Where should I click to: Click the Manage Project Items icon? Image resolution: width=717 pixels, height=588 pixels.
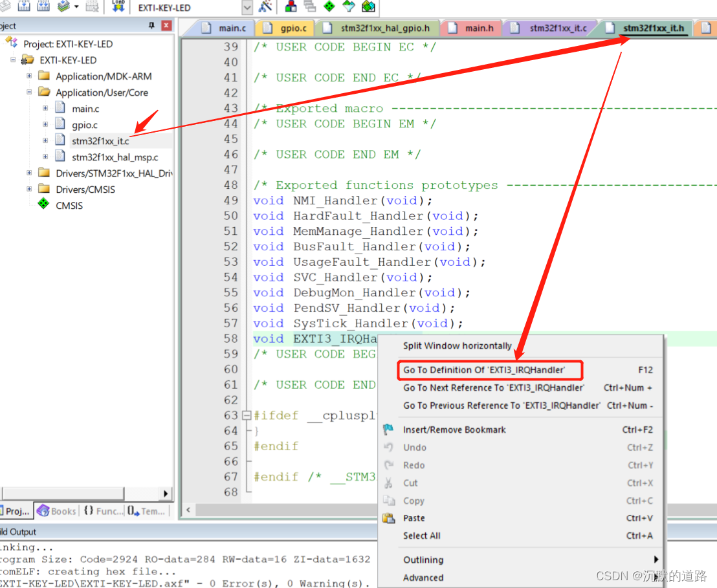[x=291, y=6]
